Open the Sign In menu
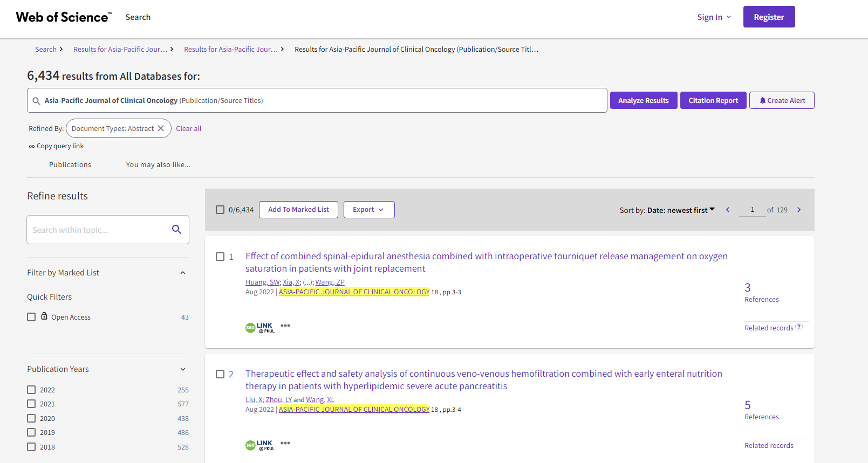 pyautogui.click(x=714, y=17)
